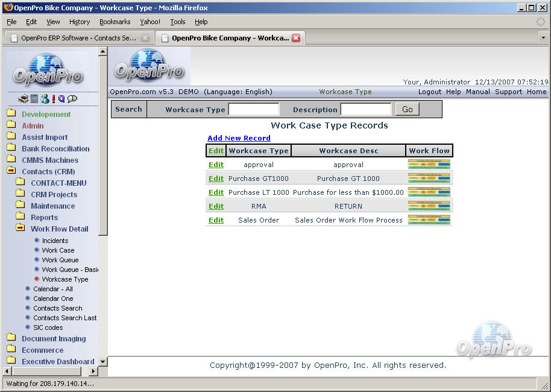Image resolution: width=551 pixels, height=392 pixels.
Task: Click the Ecommerce folder icon
Action: click(x=11, y=349)
